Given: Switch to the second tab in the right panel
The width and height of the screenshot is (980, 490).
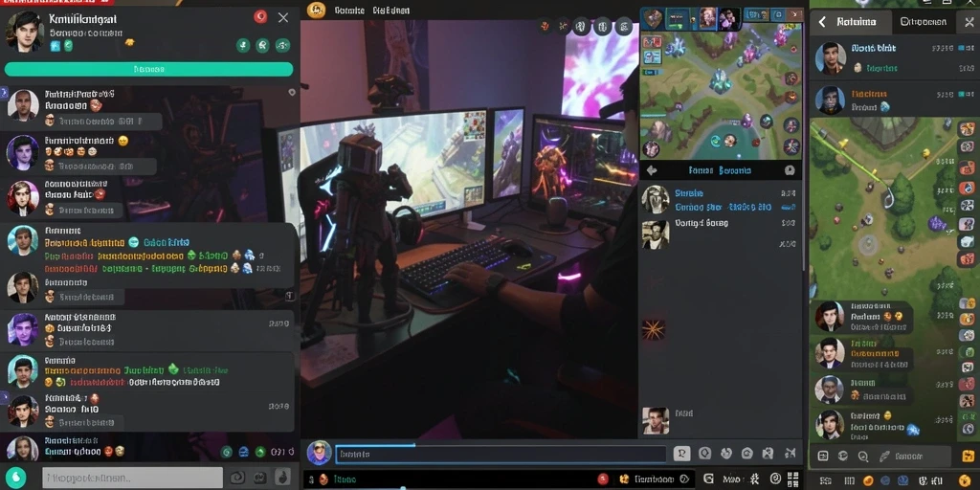Looking at the screenshot, I should point(924,22).
